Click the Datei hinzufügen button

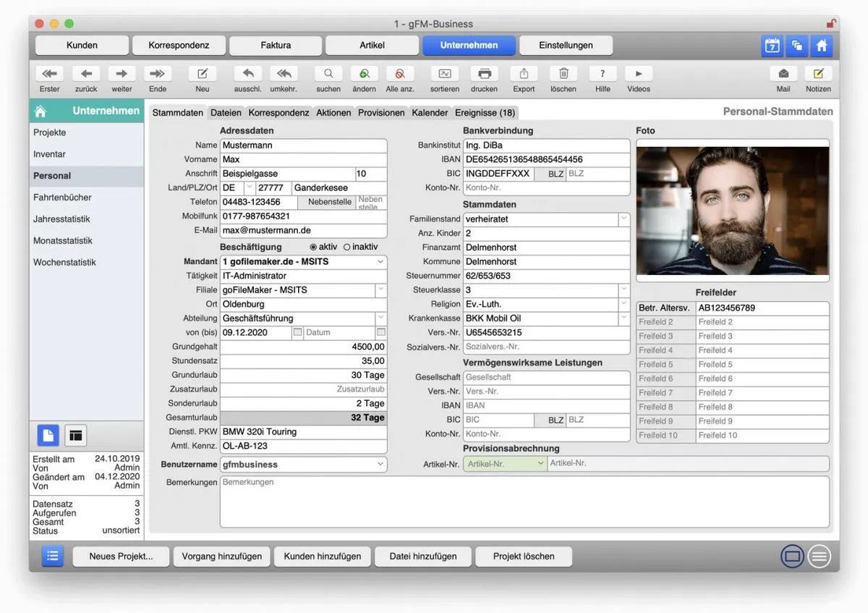click(423, 557)
